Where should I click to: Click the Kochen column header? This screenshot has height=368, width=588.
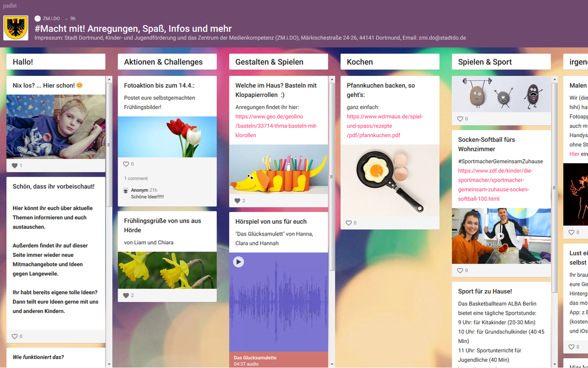[x=360, y=62]
